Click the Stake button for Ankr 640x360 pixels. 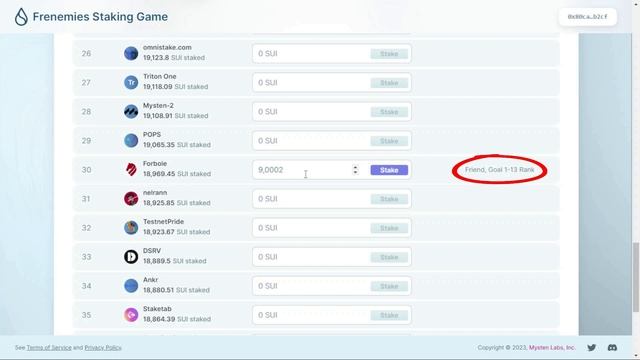coord(389,286)
